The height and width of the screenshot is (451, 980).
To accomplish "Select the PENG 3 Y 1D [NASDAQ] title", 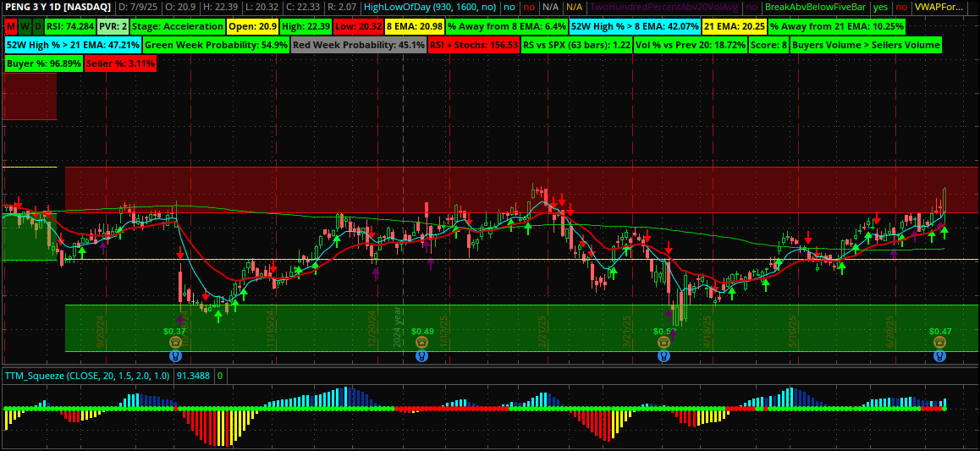I will tap(57, 8).
